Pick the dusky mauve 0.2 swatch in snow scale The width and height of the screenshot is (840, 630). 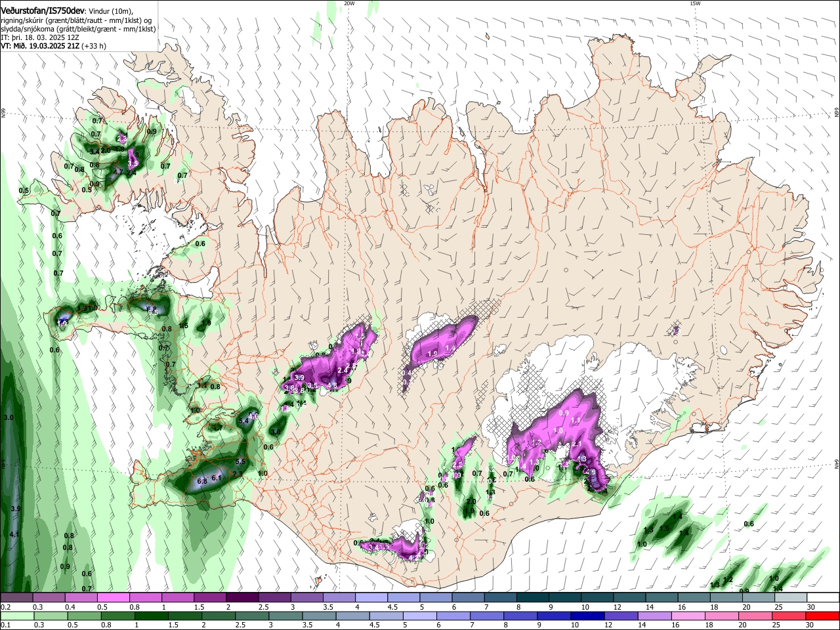click(16, 598)
